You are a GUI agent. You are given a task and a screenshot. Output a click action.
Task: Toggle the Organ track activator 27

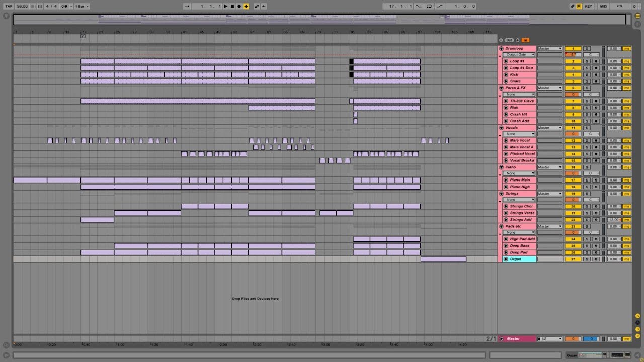(573, 259)
